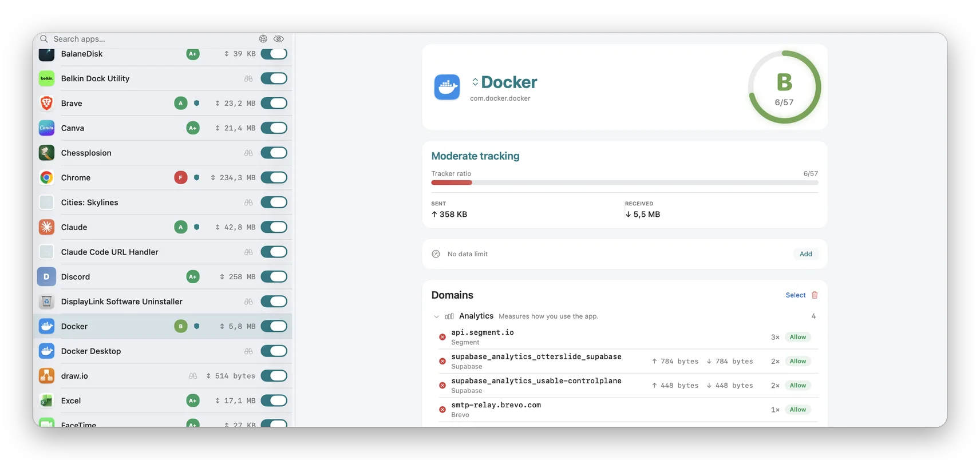Screen dimensions: 980x460
Task: Click the red blocked icon beside api.segment.io
Action: click(x=442, y=337)
